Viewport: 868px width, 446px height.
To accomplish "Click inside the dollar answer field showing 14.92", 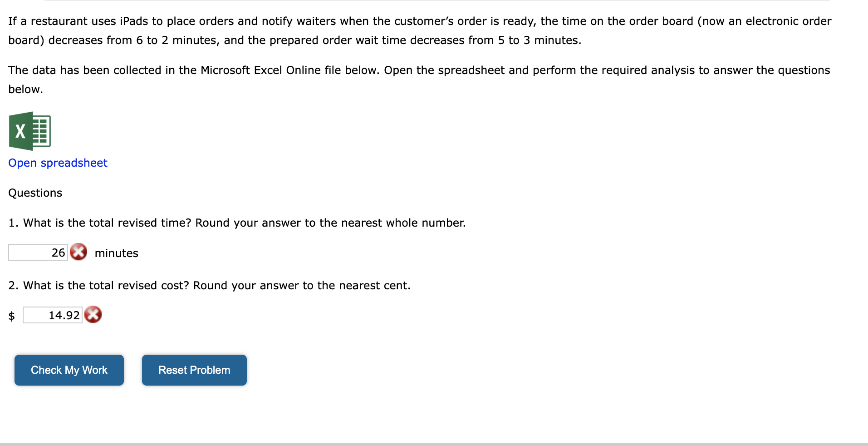I will click(52, 315).
